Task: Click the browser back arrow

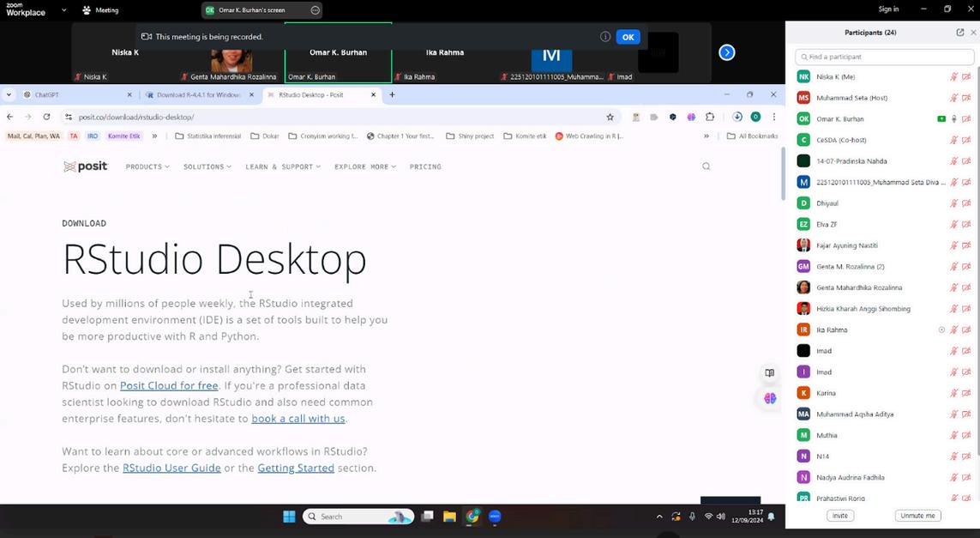Action: 10,117
